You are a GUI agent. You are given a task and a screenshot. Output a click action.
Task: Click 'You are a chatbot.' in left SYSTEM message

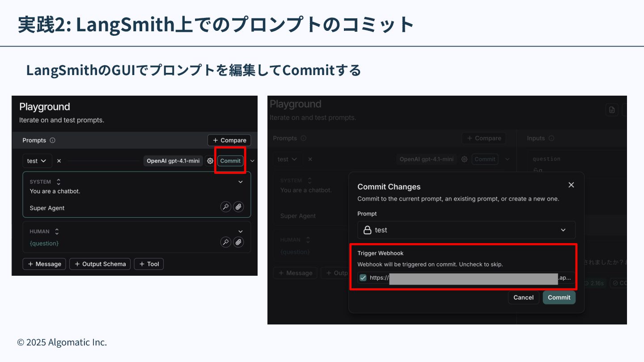point(55,191)
